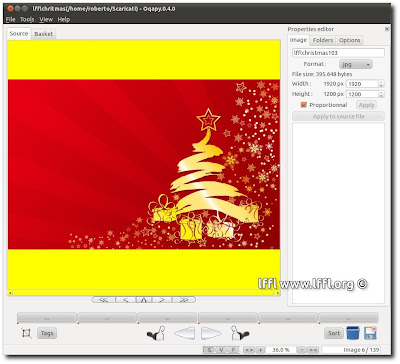This screenshot has height=364, width=400.
Task: Open the Tools menu
Action: click(27, 19)
